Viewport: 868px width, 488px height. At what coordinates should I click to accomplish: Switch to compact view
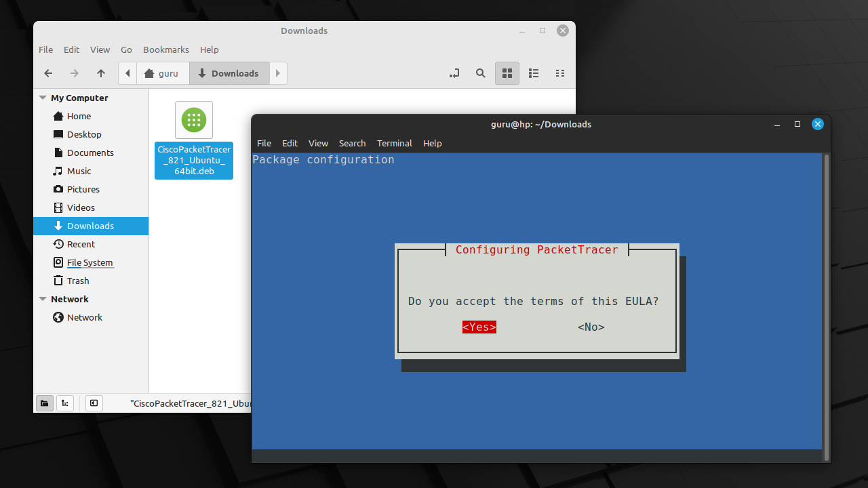click(x=560, y=73)
